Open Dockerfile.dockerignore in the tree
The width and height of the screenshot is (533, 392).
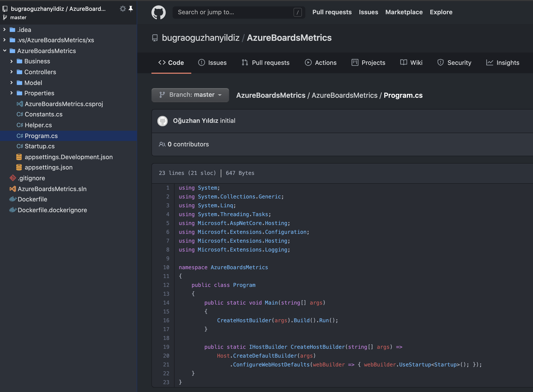click(52, 210)
